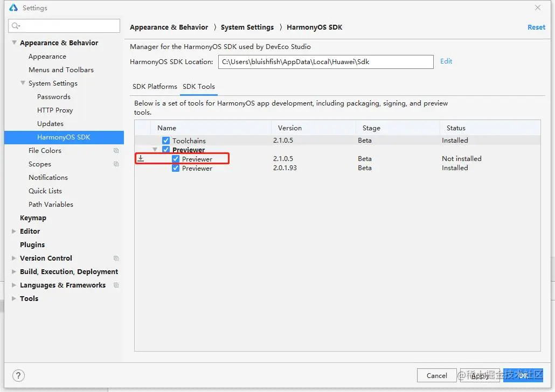The width and height of the screenshot is (555, 392).
Task: Click the Reset link
Action: [536, 27]
